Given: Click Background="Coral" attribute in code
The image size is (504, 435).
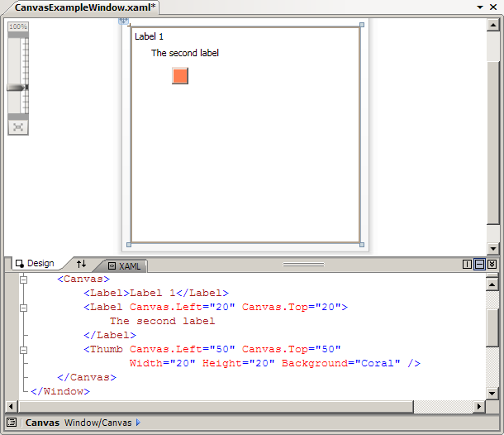Looking at the screenshot, I should pos(340,363).
